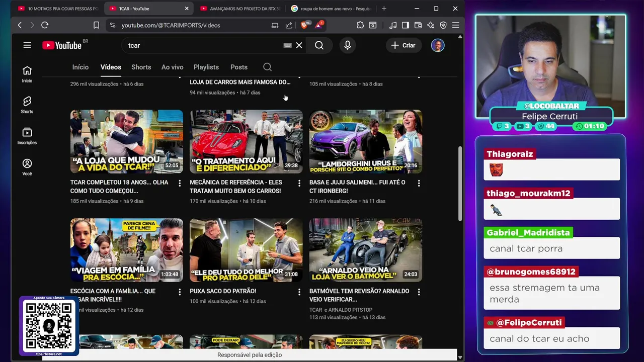The height and width of the screenshot is (362, 644).
Task: Run search with the magnifier button
Action: (x=319, y=45)
